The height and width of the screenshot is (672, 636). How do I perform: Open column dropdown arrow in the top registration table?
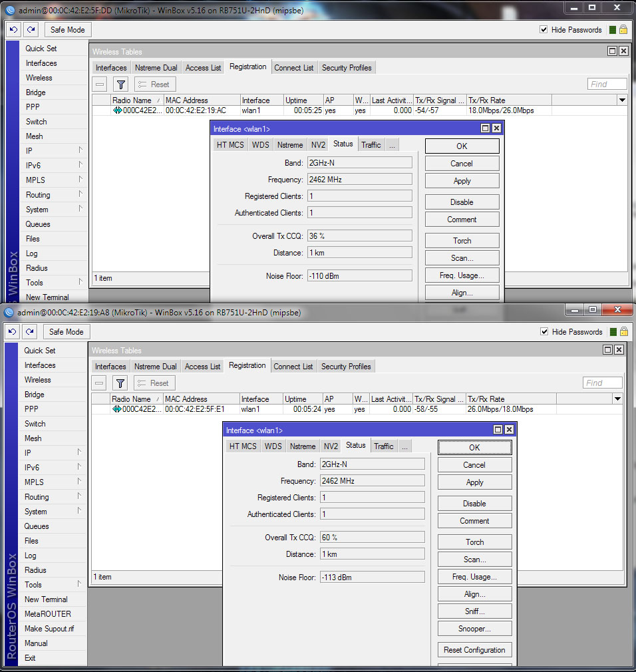click(x=622, y=100)
